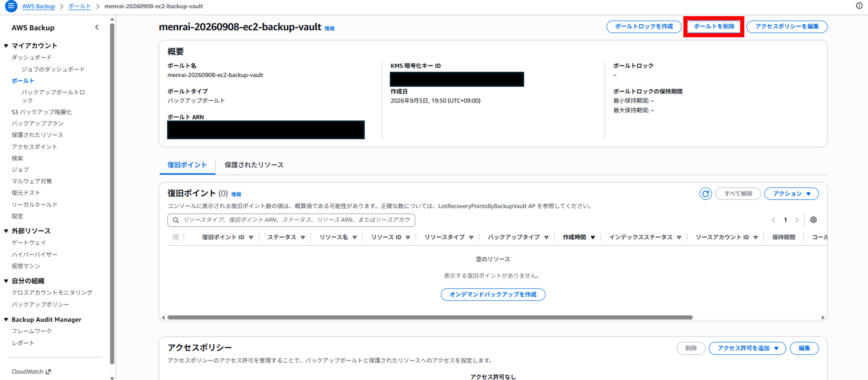
Task: Collapse the Backup Audit Manager section
Action: coord(6,319)
